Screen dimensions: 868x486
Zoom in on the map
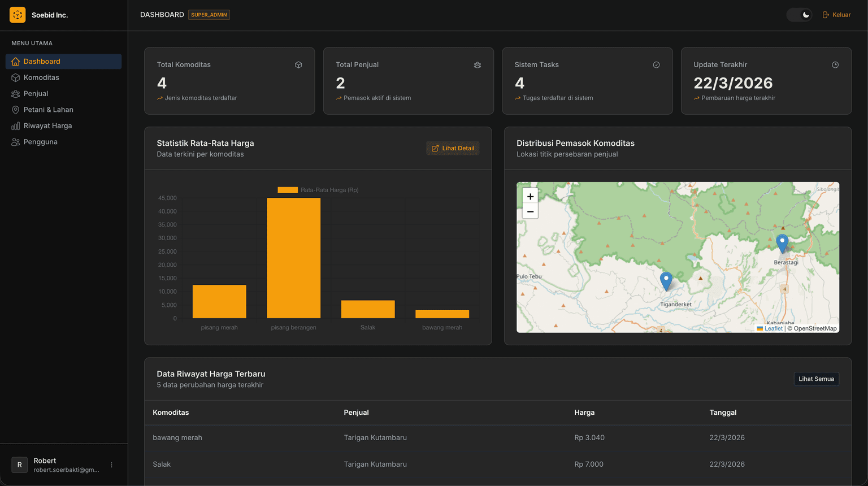[x=530, y=196]
